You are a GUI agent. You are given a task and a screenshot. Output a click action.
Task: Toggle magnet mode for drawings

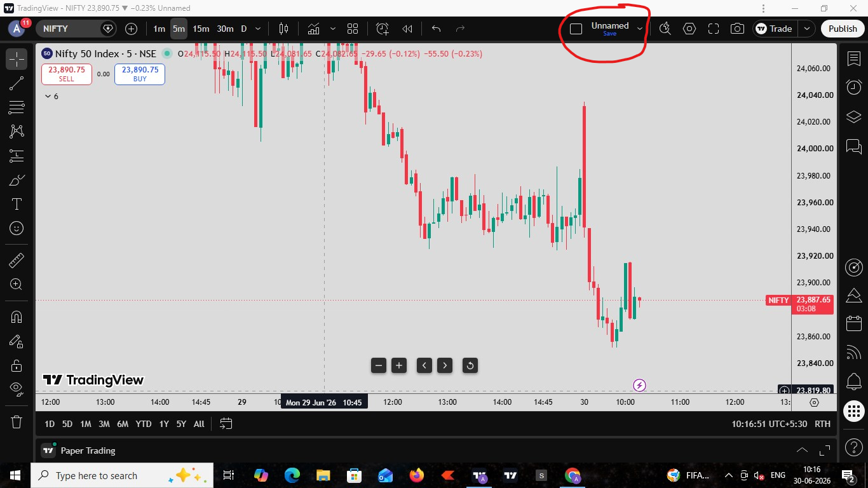[x=17, y=316]
